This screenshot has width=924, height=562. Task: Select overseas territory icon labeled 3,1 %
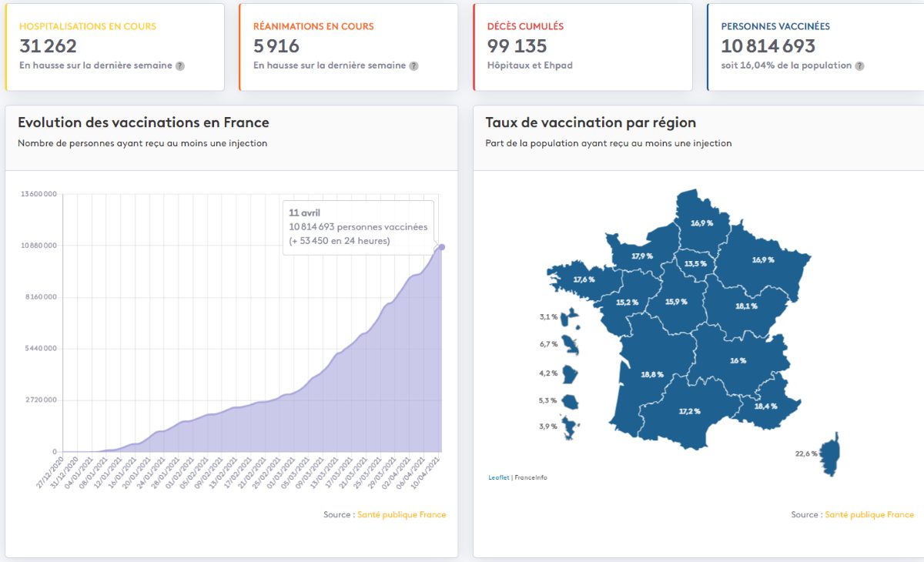coord(571,317)
